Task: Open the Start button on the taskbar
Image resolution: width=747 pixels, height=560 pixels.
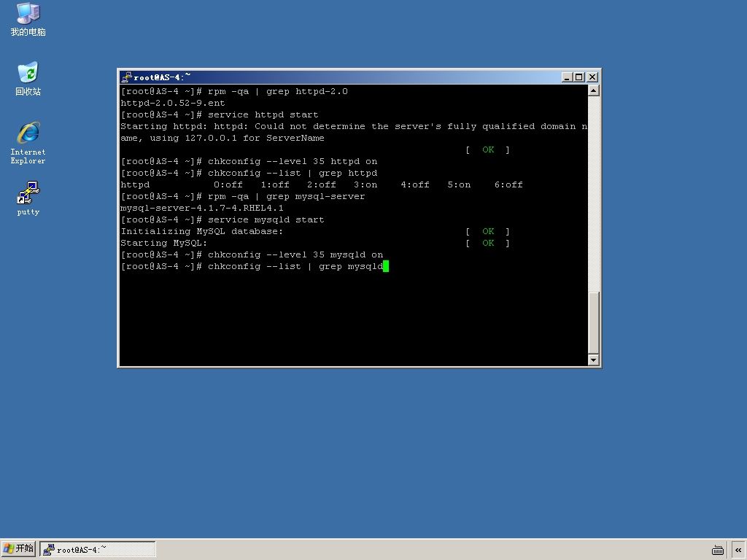Action: pos(18,549)
